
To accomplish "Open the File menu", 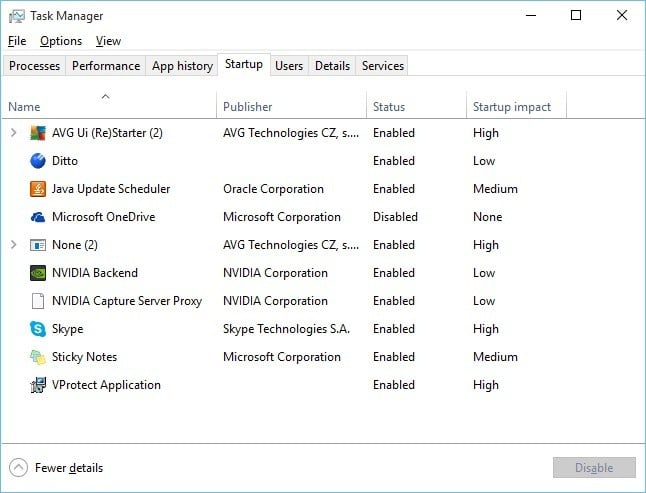I will coord(17,41).
